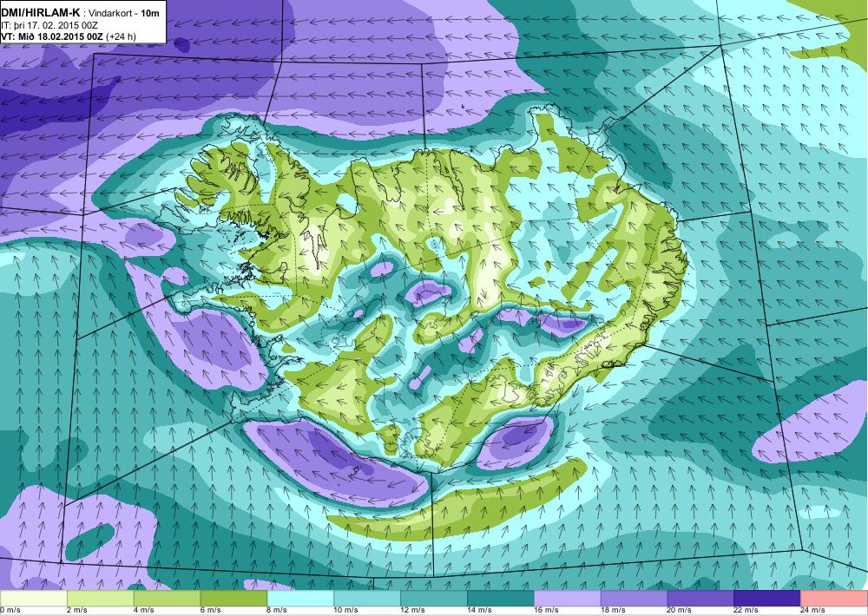
Task: Select the "16 m/s" legend label
Action: click(x=546, y=611)
